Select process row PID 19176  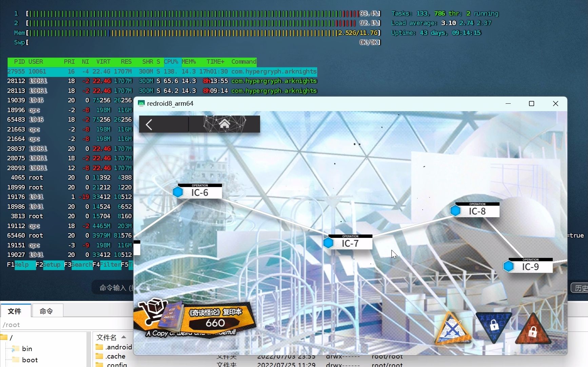(70, 197)
